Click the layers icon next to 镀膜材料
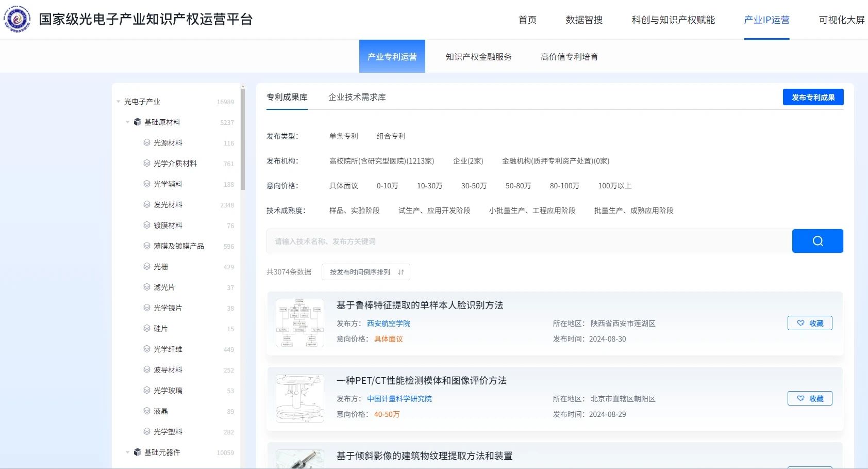This screenshot has width=868, height=469. point(147,225)
